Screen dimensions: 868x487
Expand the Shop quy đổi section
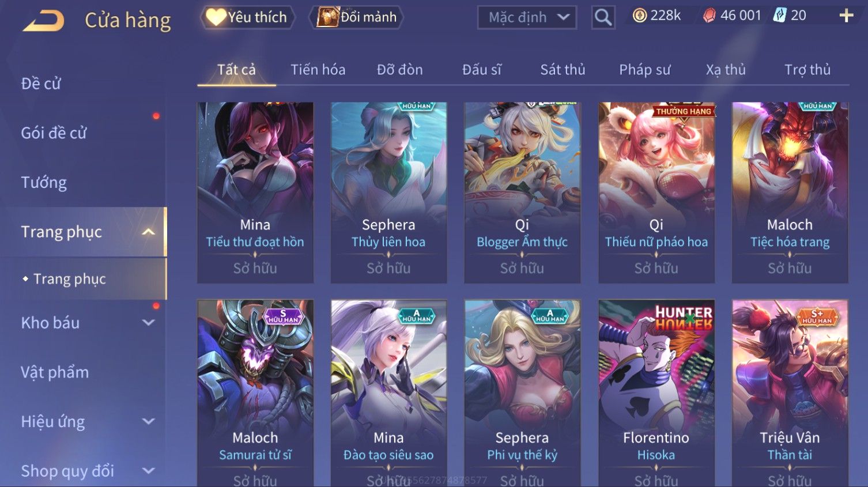point(148,471)
